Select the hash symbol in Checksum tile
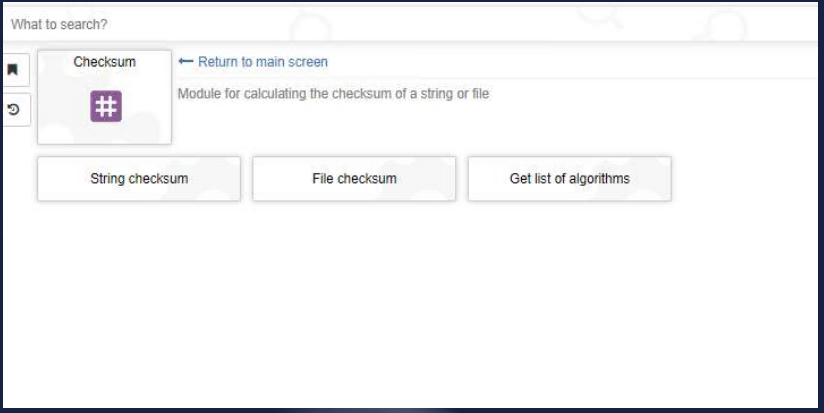Screen dimensions: 824x413 tap(105, 106)
